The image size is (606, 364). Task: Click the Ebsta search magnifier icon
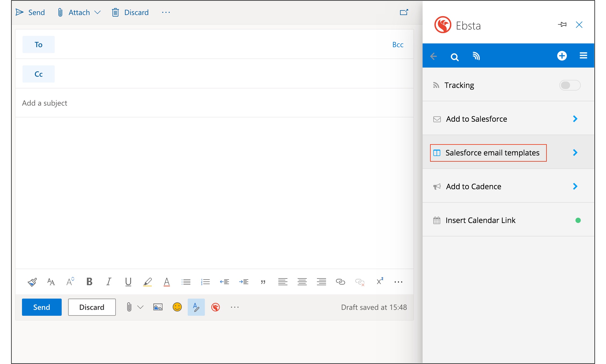(455, 57)
